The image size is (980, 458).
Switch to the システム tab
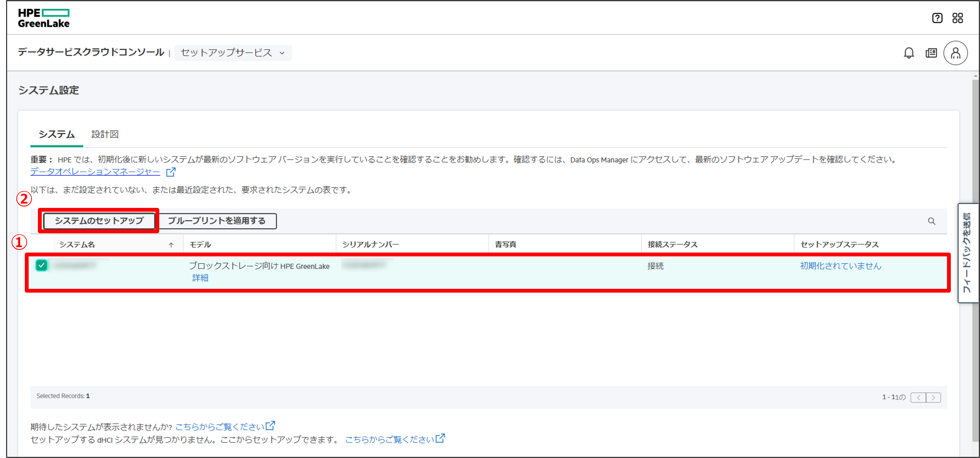[57, 135]
